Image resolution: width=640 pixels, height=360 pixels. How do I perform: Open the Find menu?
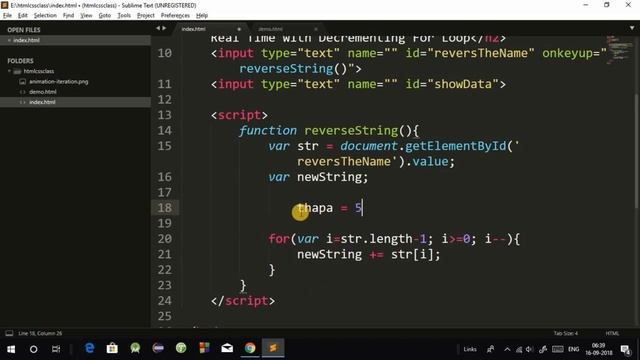(x=68, y=16)
